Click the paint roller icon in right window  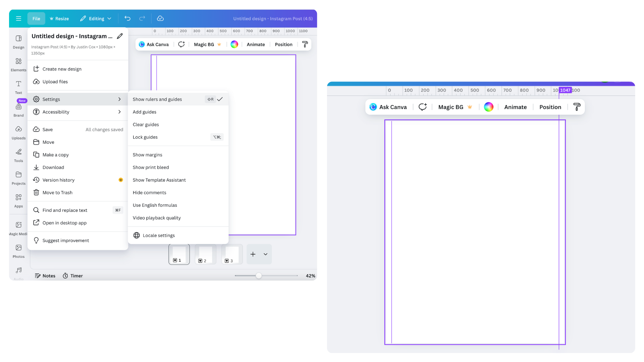577,107
